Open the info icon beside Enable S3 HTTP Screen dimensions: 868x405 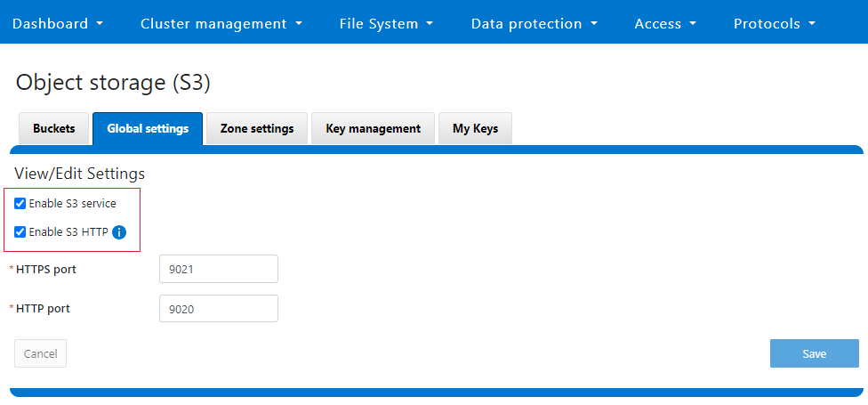coord(119,232)
